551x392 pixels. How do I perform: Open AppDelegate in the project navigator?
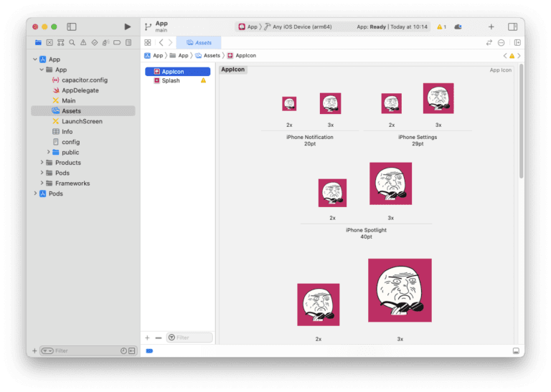point(80,90)
